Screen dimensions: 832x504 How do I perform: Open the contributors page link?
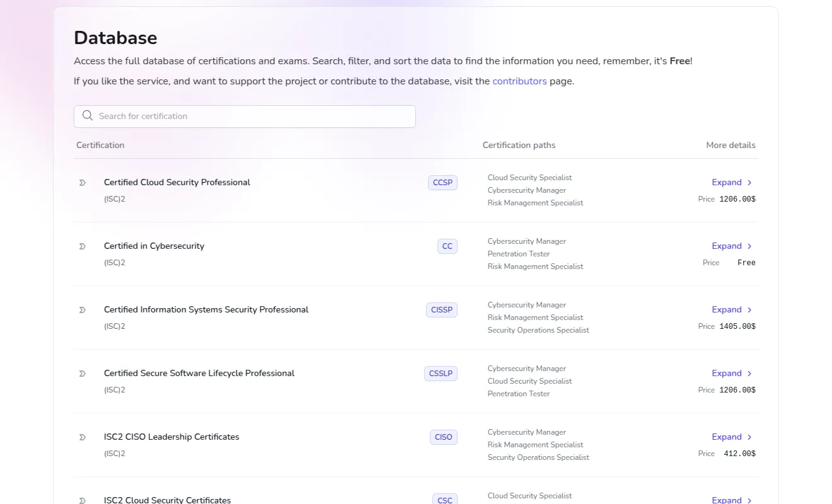point(519,81)
